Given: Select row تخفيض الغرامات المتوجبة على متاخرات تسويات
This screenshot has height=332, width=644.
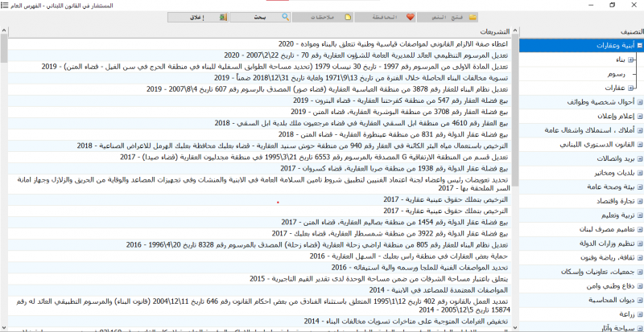Looking at the screenshot, I should tap(260, 322).
